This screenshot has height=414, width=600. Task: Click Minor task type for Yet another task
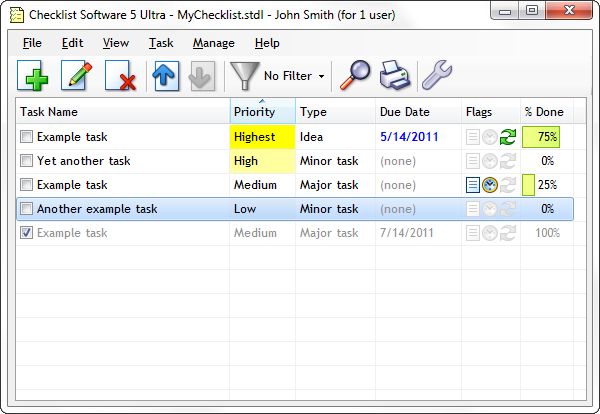[x=329, y=161]
